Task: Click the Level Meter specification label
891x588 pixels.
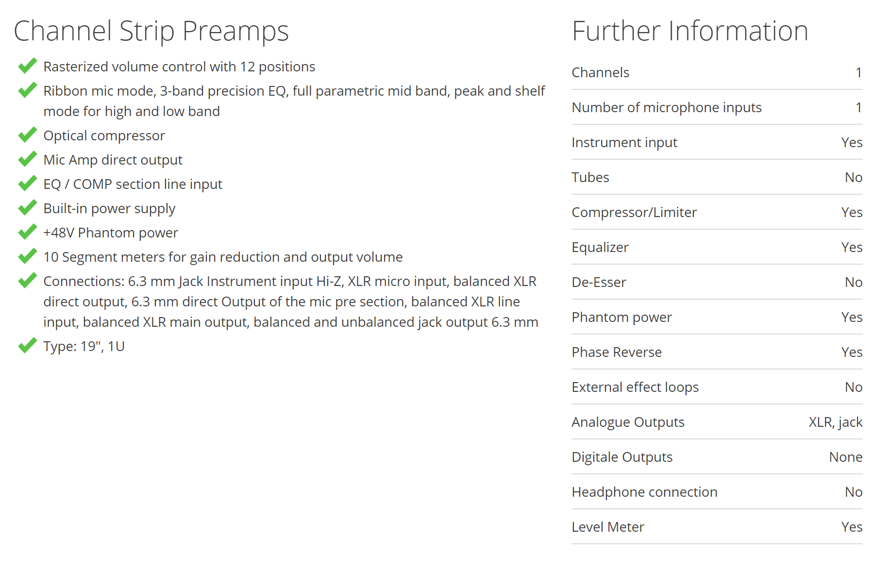Action: (608, 527)
